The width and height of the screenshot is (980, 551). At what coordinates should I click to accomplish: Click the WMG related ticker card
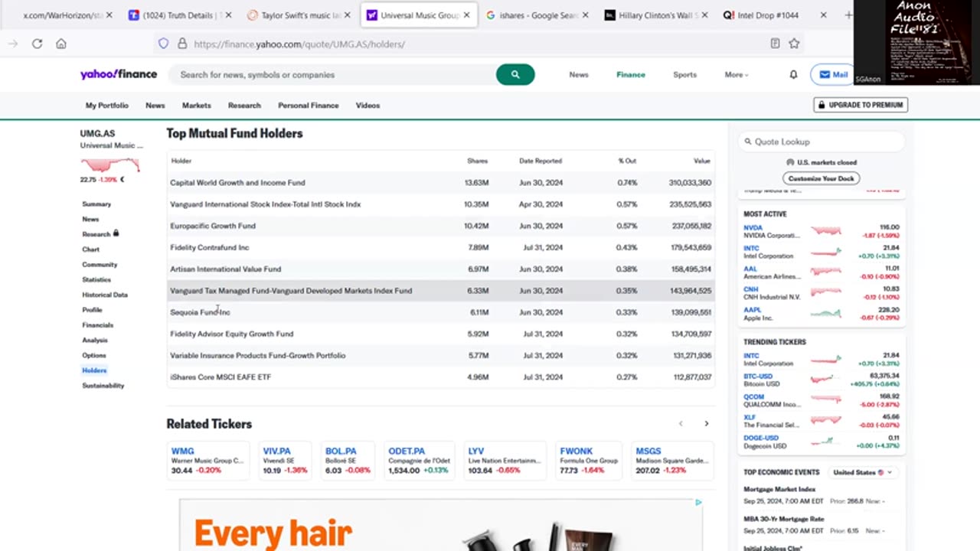click(207, 461)
